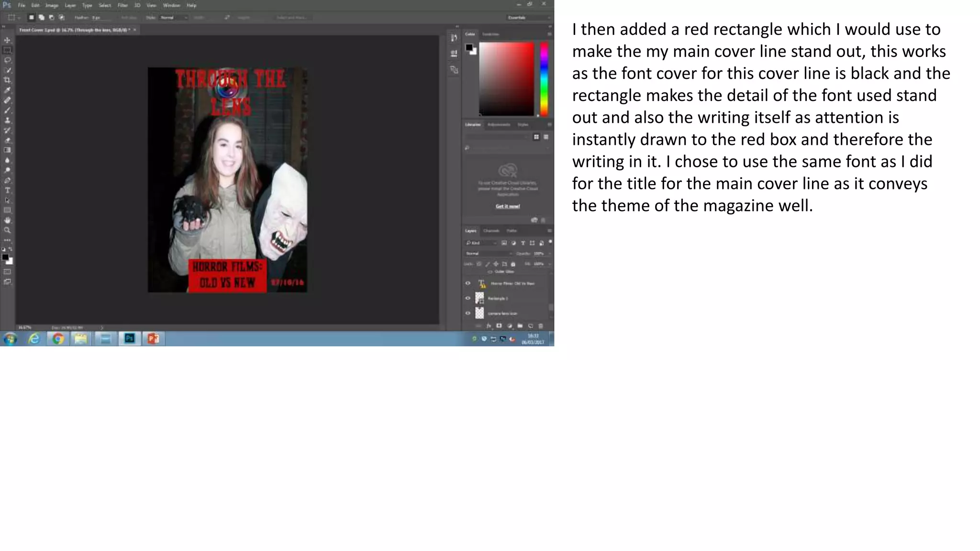Select the Crop tool

click(x=7, y=80)
